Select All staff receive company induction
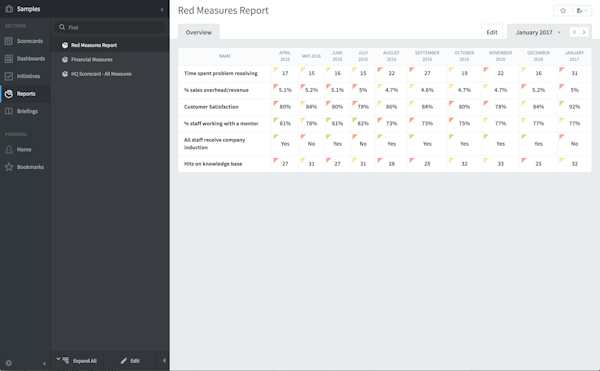This screenshot has height=371, width=600. (215, 144)
